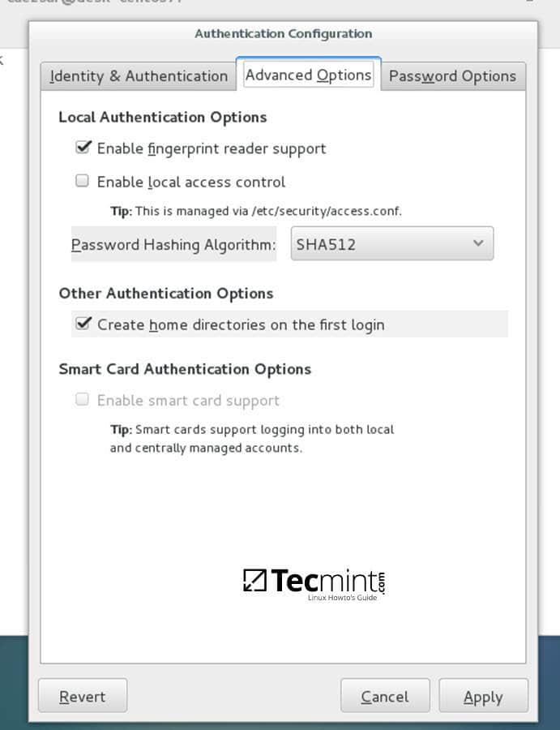Click the Authentication Configuration title bar
This screenshot has height=730, width=560.
[284, 33]
